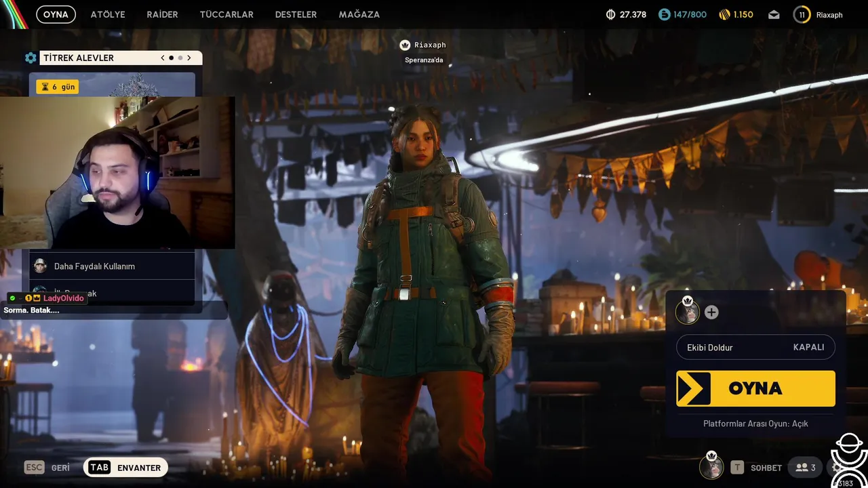Open the mail inbox icon
868x488 pixels.
click(x=774, y=15)
